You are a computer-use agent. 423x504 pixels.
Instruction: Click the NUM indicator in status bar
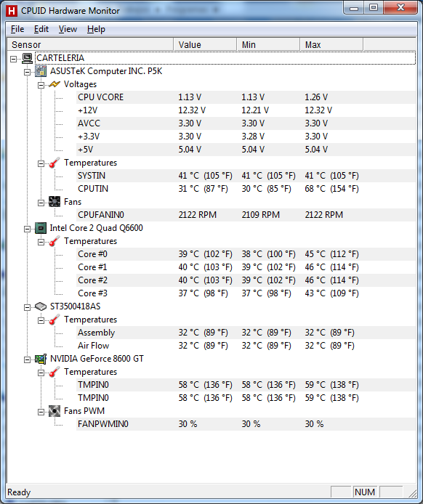pyautogui.click(x=365, y=492)
